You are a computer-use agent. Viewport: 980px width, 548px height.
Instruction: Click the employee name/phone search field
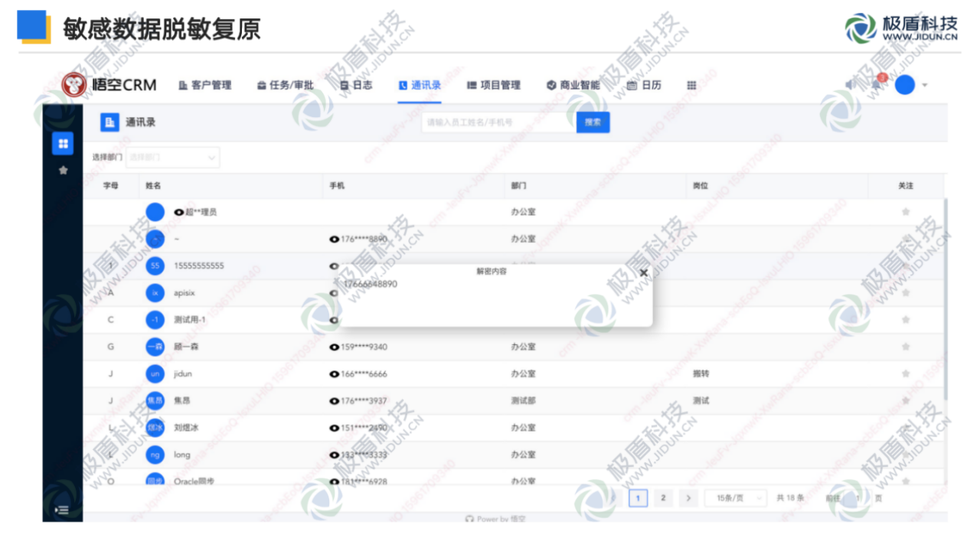coord(498,122)
